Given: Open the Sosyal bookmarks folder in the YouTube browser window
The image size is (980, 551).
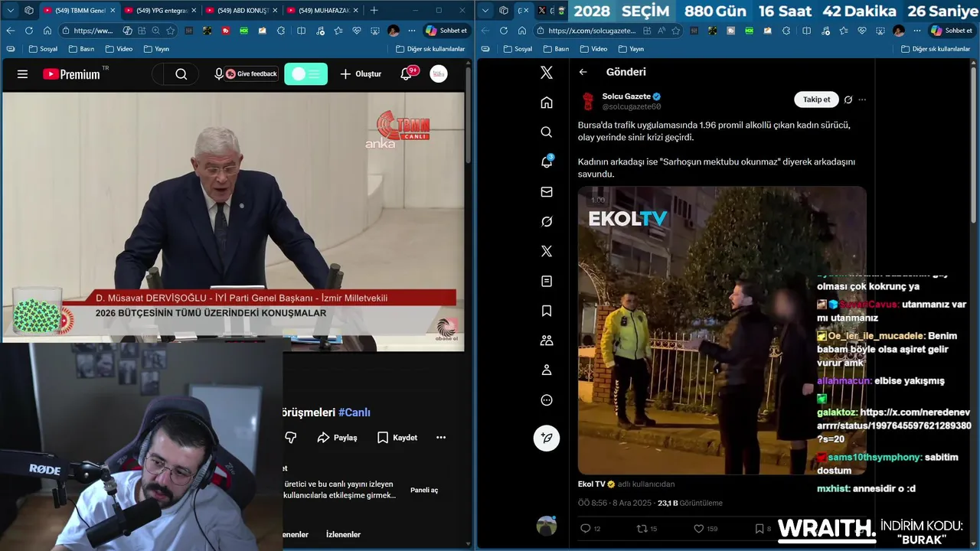Looking at the screenshot, I should [44, 49].
